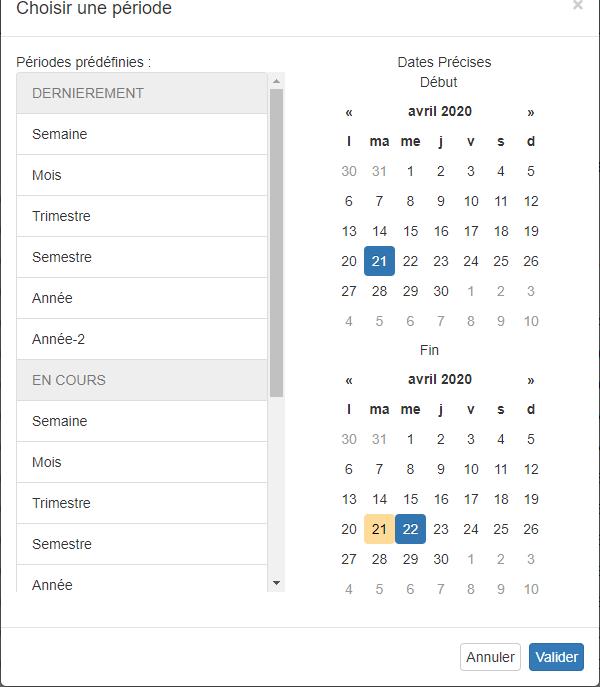Select Semaine under DERNIEREMENT
Screen dimensions: 600x687
pyautogui.click(x=142, y=134)
